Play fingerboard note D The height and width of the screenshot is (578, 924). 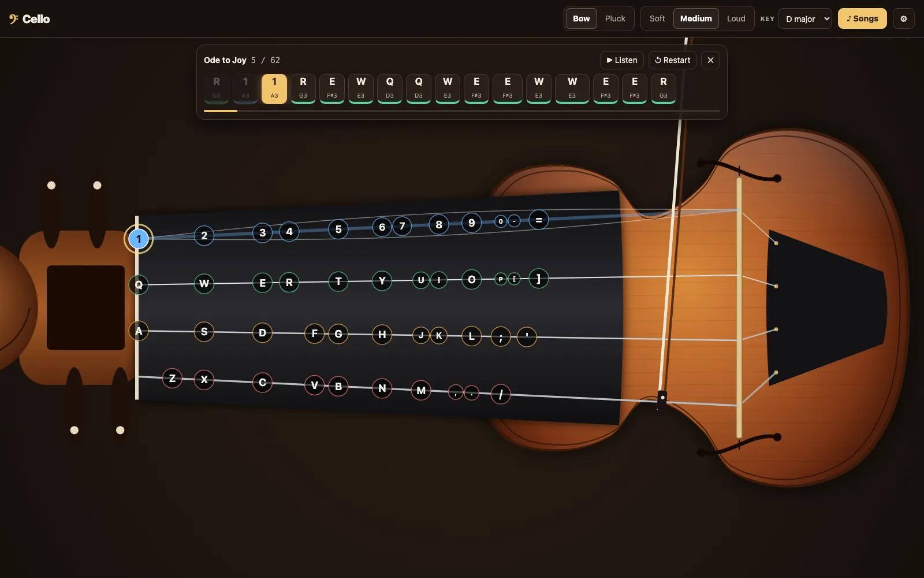coord(263,333)
